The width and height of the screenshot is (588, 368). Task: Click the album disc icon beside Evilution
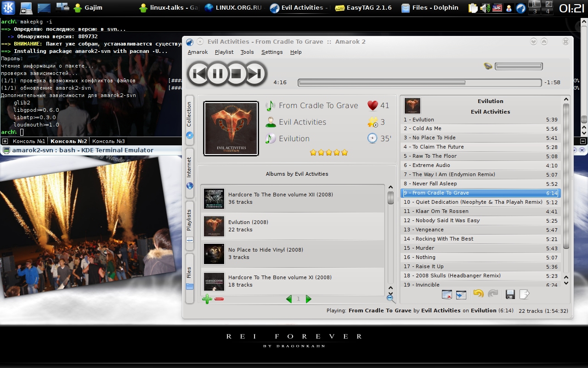271,138
